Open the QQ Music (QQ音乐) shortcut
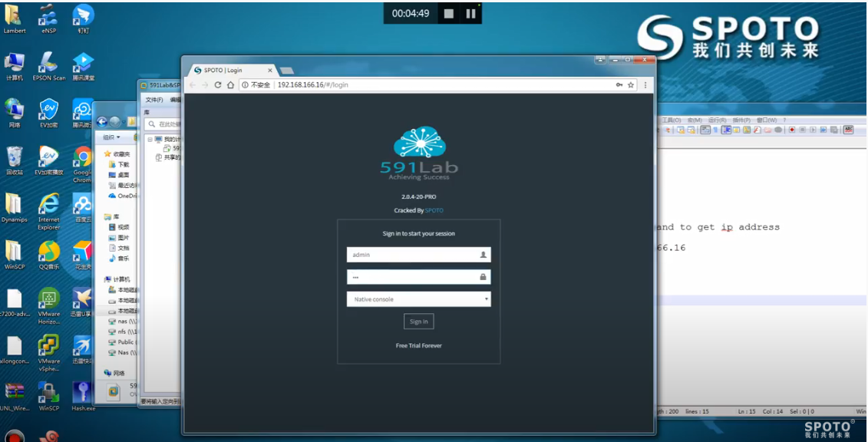Image resolution: width=868 pixels, height=442 pixels. [x=48, y=255]
